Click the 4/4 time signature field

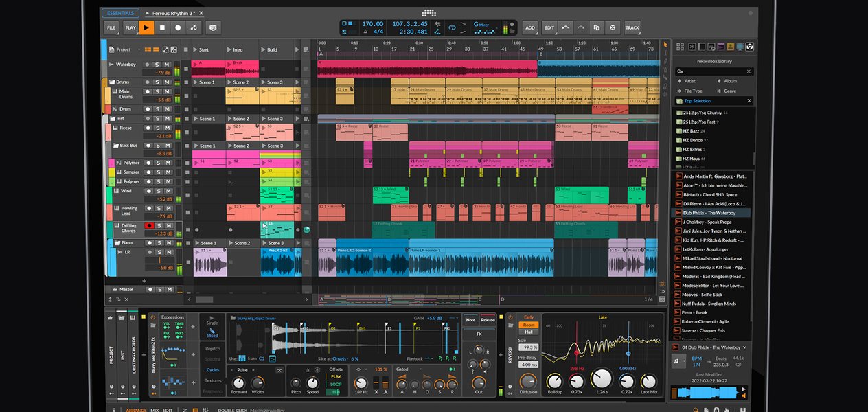click(377, 32)
